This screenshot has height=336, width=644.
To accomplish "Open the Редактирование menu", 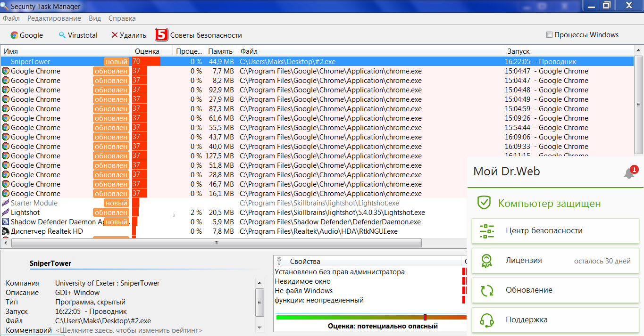I will [x=54, y=18].
